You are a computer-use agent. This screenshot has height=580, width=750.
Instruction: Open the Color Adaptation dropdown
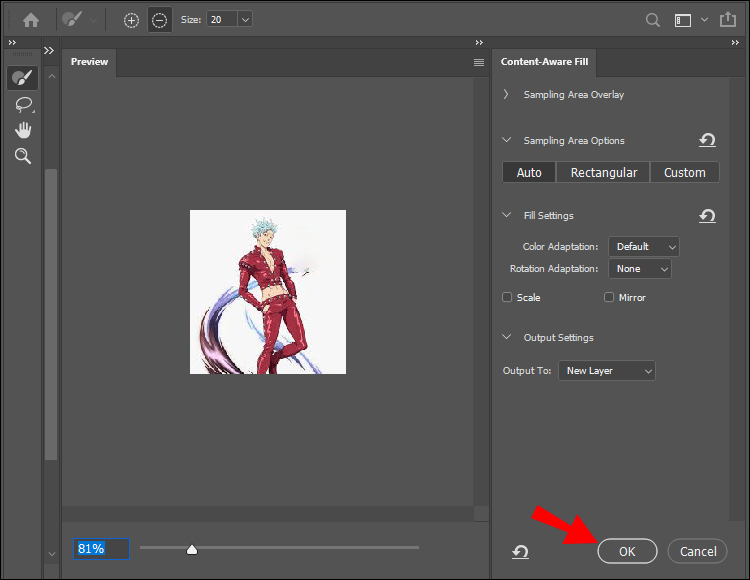643,246
